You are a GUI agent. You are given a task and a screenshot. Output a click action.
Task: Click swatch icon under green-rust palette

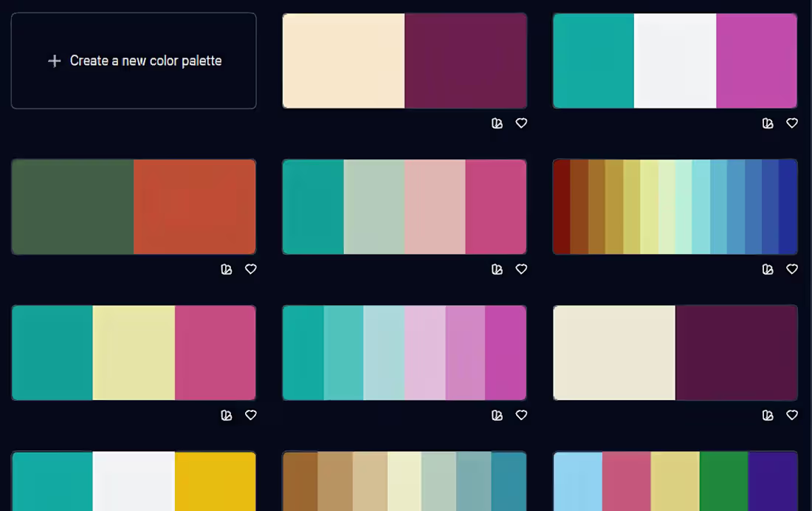227,270
